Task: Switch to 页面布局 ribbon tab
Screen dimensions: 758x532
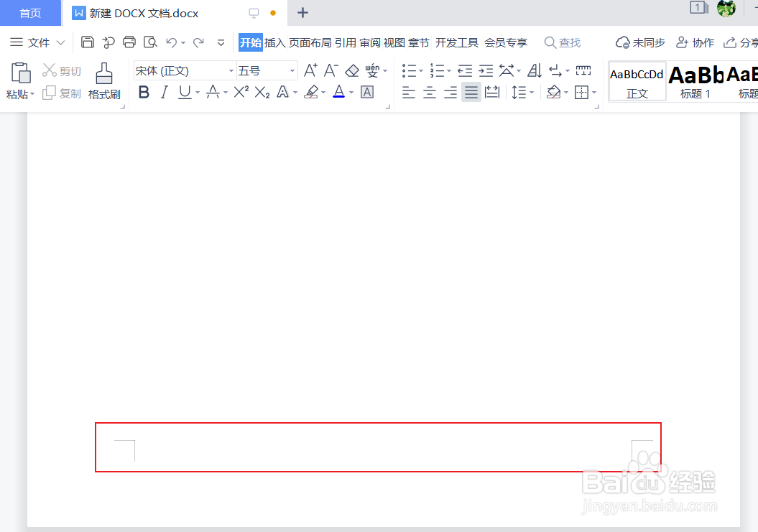Action: pyautogui.click(x=310, y=42)
